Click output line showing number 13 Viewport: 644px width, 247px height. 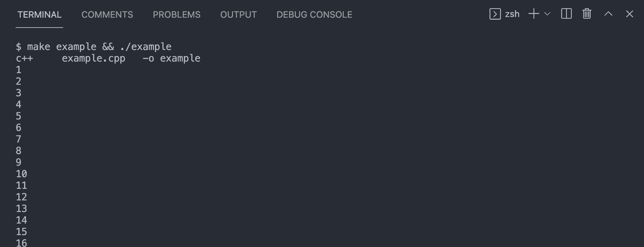tap(21, 209)
